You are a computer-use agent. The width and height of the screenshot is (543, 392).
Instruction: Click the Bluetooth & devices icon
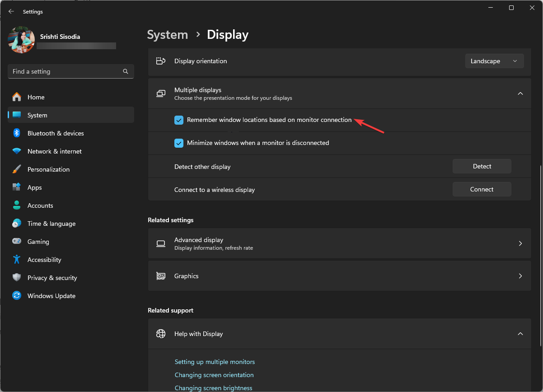tap(17, 133)
